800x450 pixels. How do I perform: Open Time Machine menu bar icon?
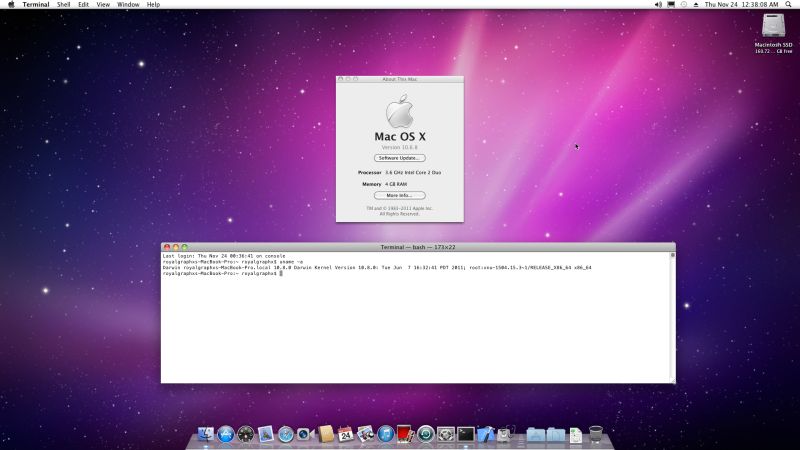coord(684,4)
